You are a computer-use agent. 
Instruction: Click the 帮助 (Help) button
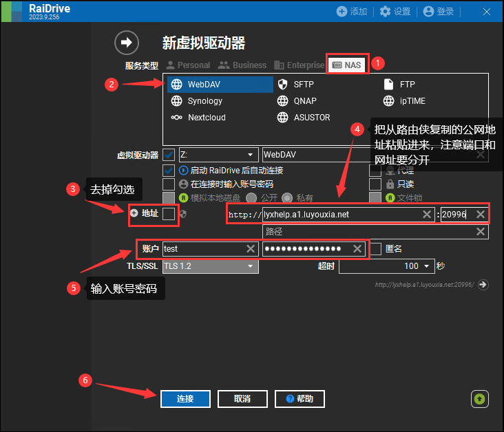(300, 399)
